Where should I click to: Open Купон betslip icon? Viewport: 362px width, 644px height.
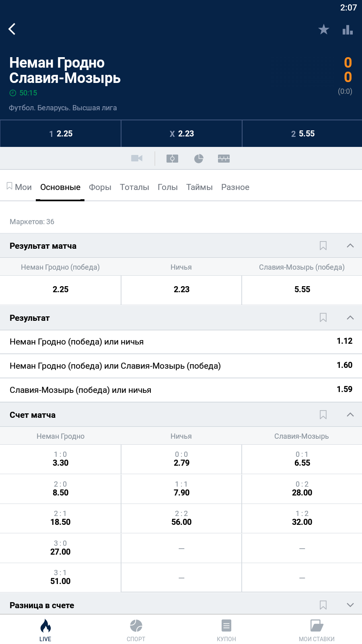click(x=226, y=630)
